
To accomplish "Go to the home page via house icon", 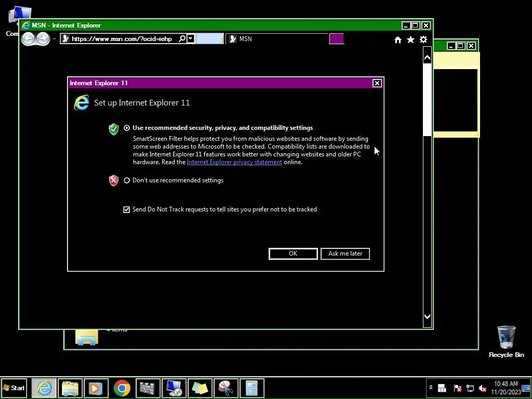I will click(397, 40).
